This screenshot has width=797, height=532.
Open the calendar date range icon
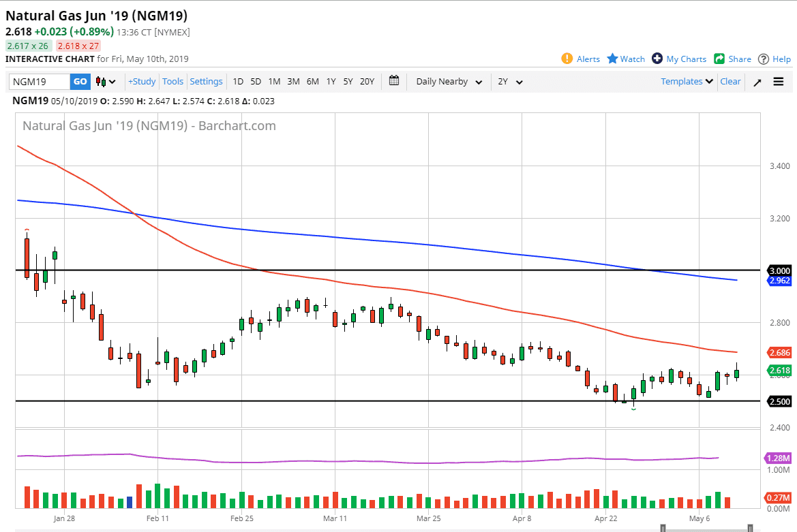pos(394,80)
